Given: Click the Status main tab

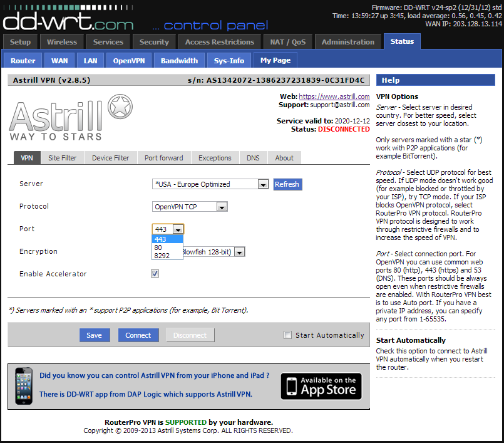Looking at the screenshot, I should pyautogui.click(x=402, y=41).
